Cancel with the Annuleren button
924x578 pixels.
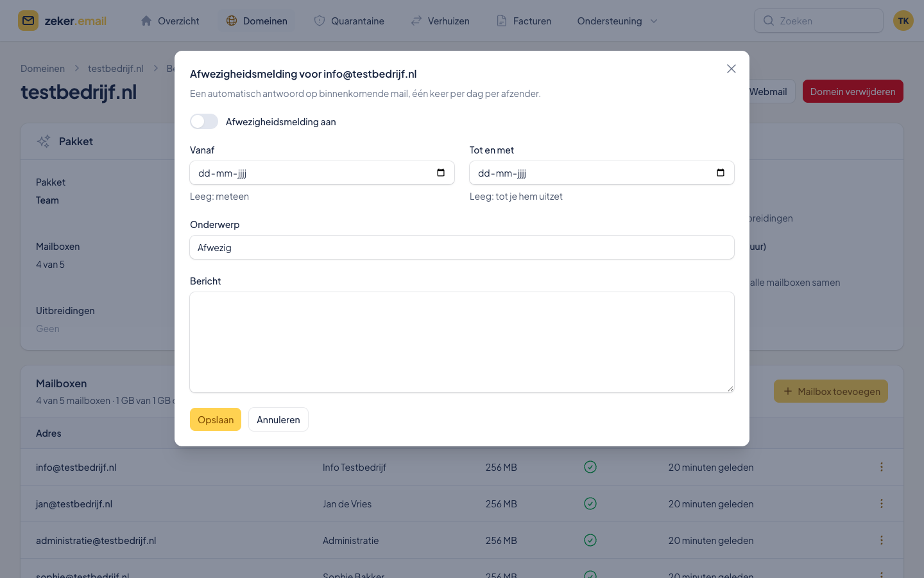point(278,419)
